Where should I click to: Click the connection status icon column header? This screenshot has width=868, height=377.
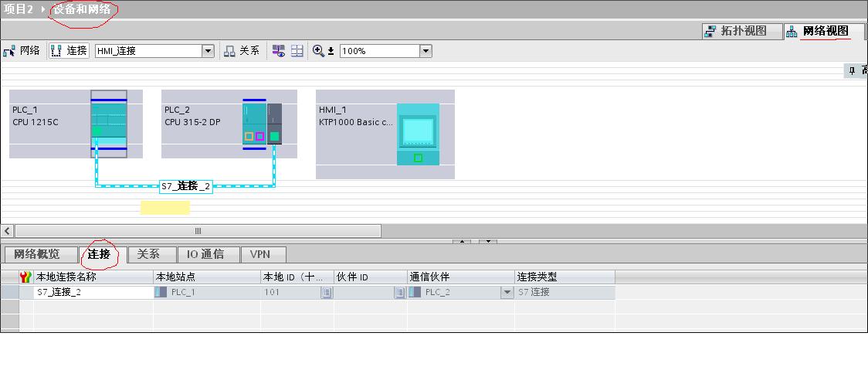click(26, 277)
